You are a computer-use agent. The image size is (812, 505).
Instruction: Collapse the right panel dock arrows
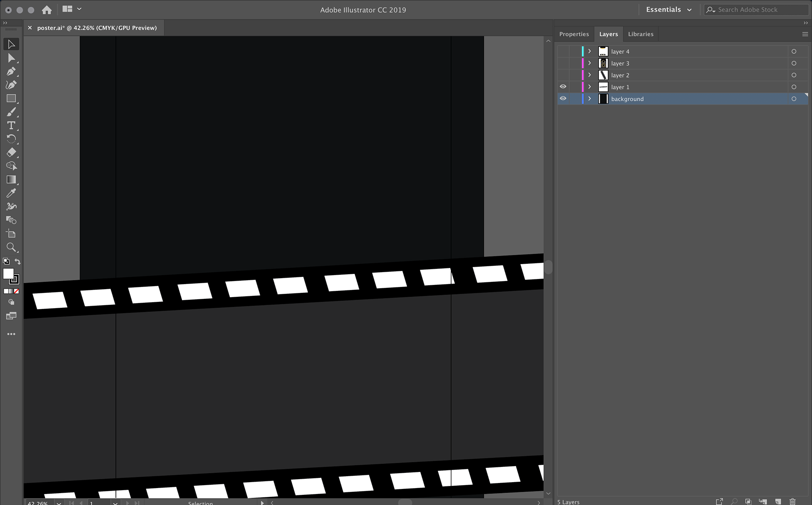[x=806, y=23]
